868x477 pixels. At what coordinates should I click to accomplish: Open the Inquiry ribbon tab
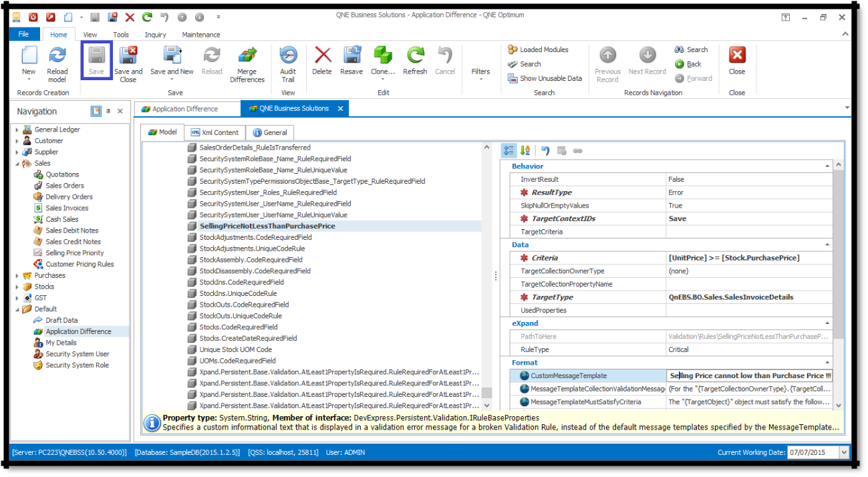click(156, 35)
